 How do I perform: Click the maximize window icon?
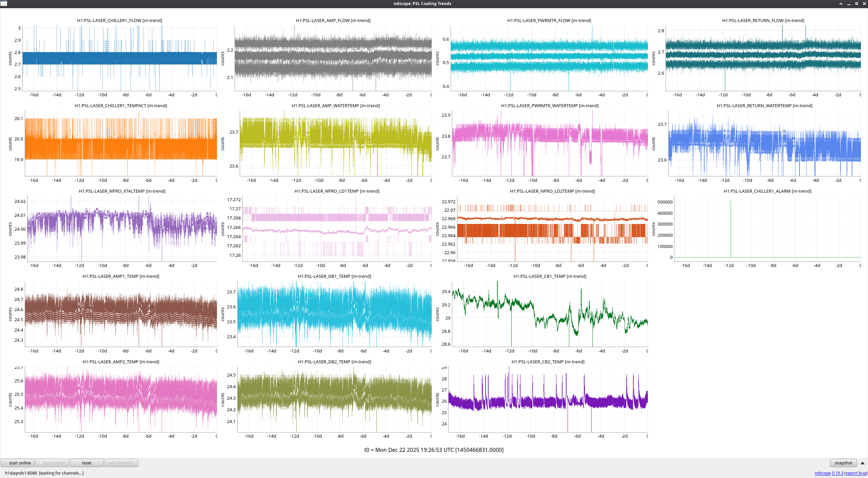856,3
